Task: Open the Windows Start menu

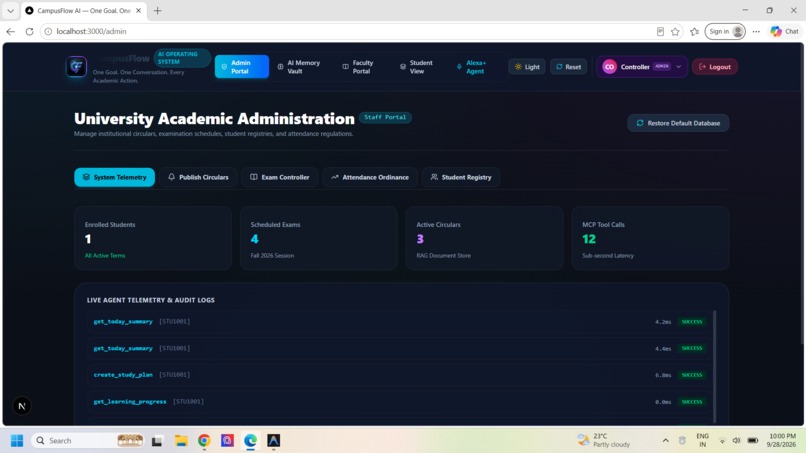Action: click(x=16, y=441)
